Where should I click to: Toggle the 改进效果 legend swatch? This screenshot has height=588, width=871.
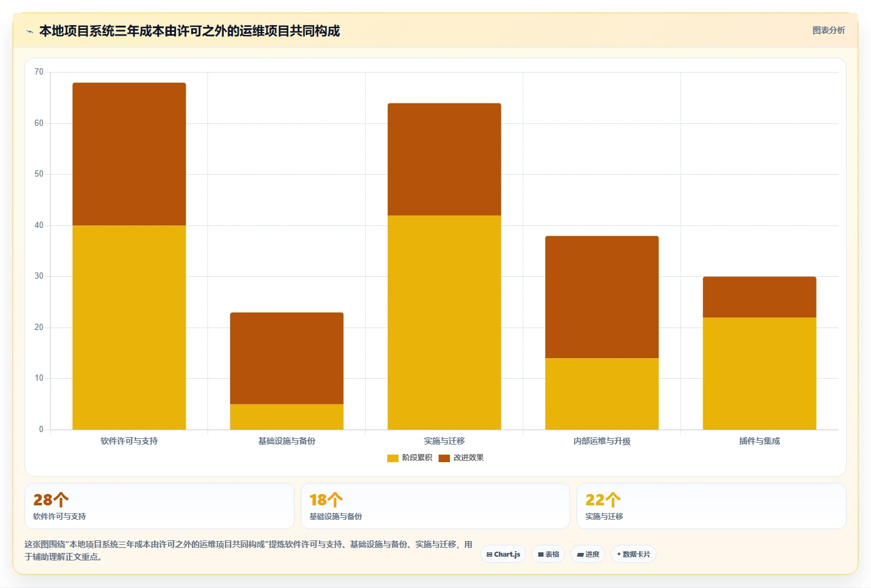[444, 458]
